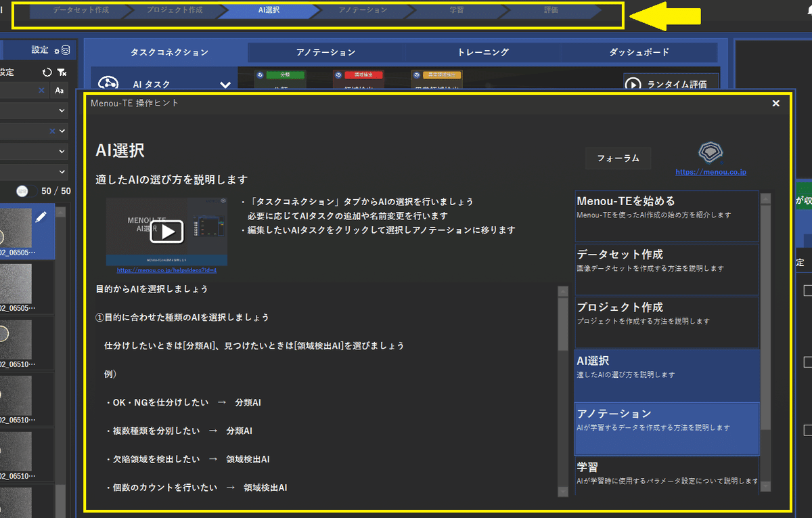Play the MENOU-TE AI選択 help video
The image size is (812, 518).
point(166,231)
